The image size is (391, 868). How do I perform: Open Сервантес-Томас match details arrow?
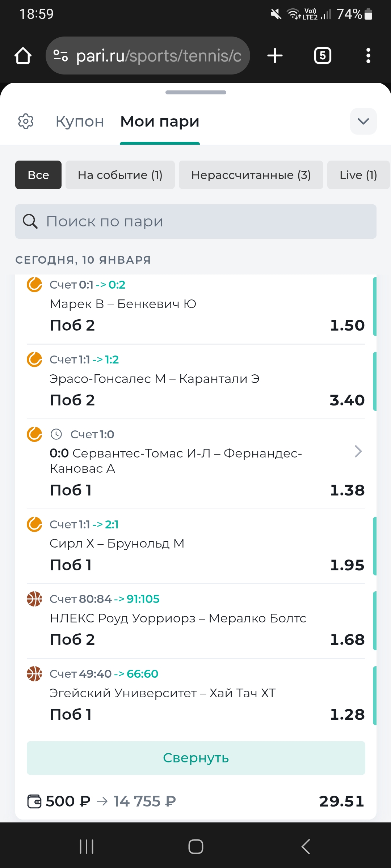pyautogui.click(x=358, y=451)
